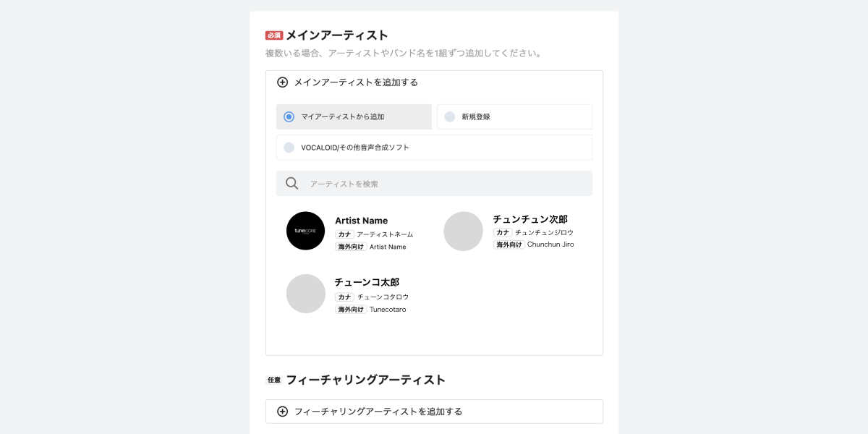The height and width of the screenshot is (434, 868).
Task: Choose the チューンコ太郎 artist name
Action: [x=367, y=282]
